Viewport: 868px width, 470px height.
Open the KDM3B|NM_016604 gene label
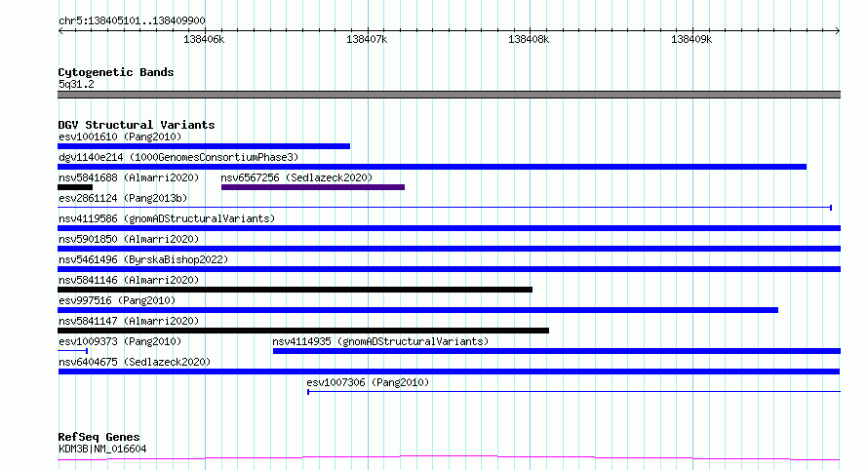(x=102, y=449)
